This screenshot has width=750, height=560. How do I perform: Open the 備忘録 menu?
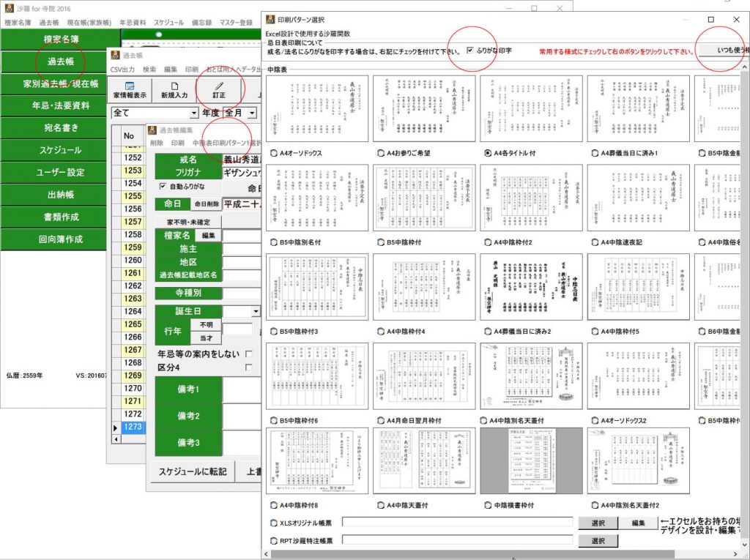click(x=201, y=23)
